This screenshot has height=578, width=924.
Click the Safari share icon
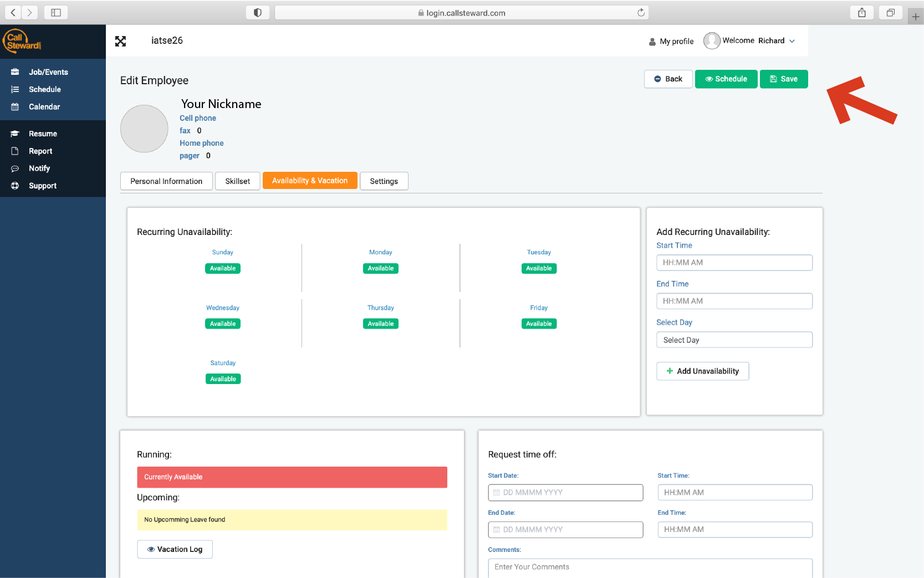[861, 13]
